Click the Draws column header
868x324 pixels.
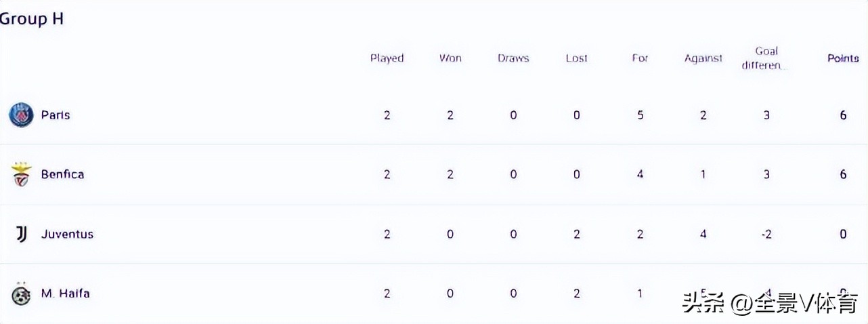513,58
